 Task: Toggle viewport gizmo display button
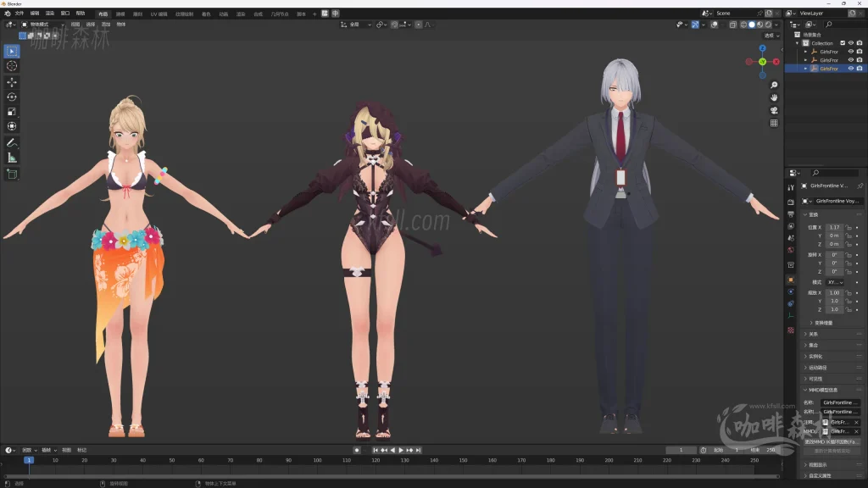[695, 25]
